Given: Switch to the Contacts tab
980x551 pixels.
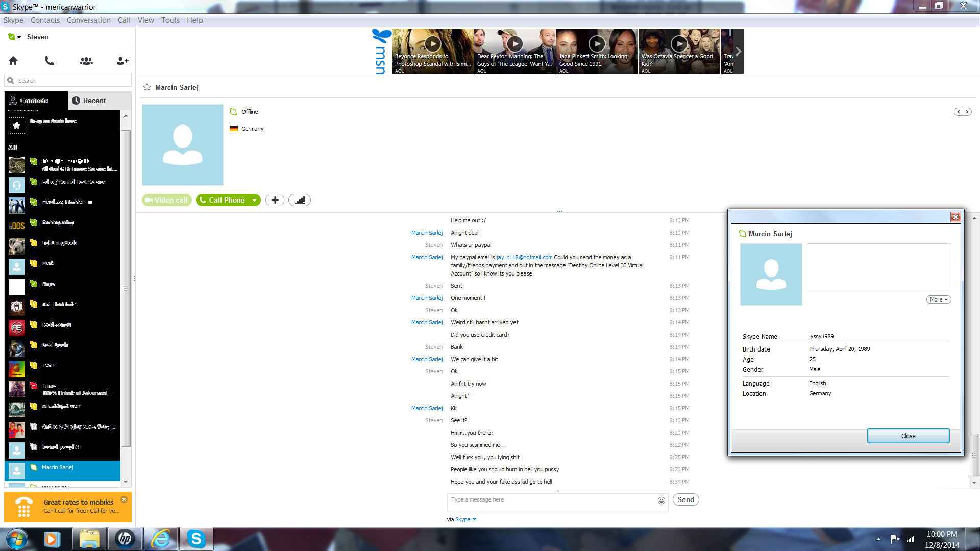Looking at the screenshot, I should click(36, 101).
